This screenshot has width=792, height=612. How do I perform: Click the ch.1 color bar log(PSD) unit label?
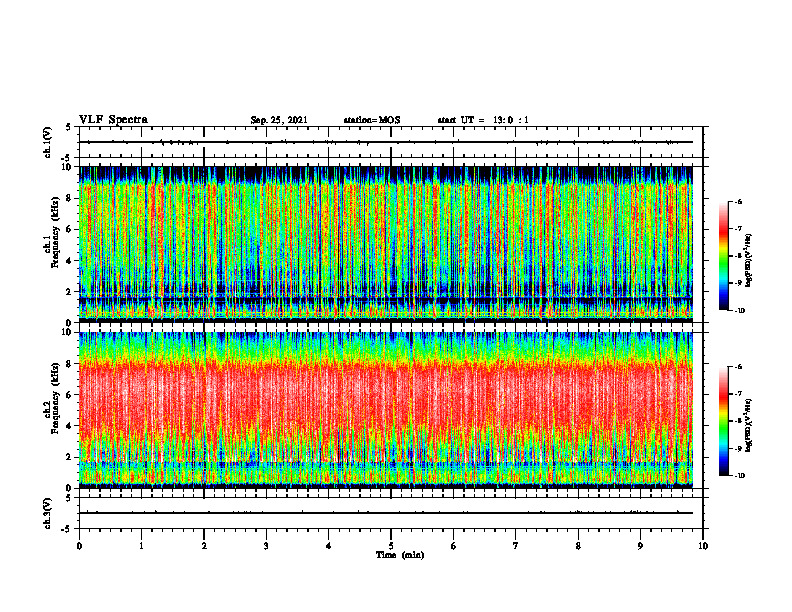tap(749, 261)
